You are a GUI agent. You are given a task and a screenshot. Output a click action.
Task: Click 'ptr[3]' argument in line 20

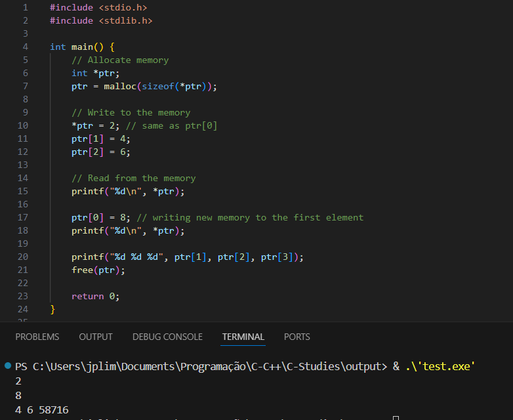[x=277, y=257]
